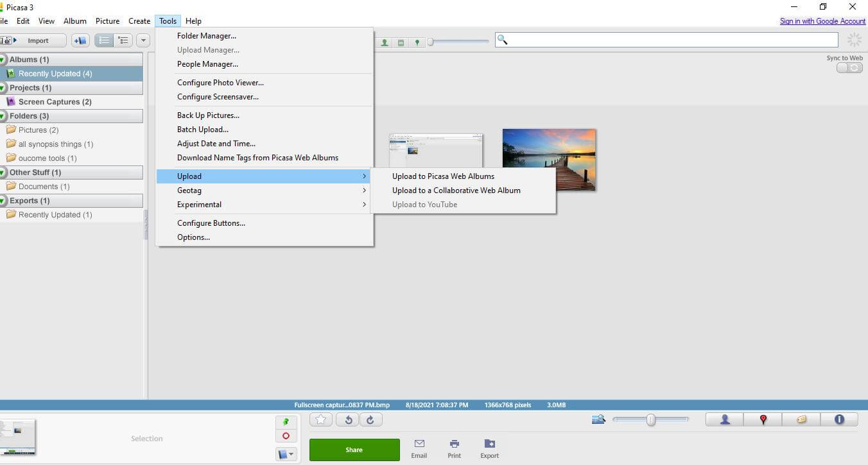
Task: Show the Places map pin panel
Action: point(763,419)
